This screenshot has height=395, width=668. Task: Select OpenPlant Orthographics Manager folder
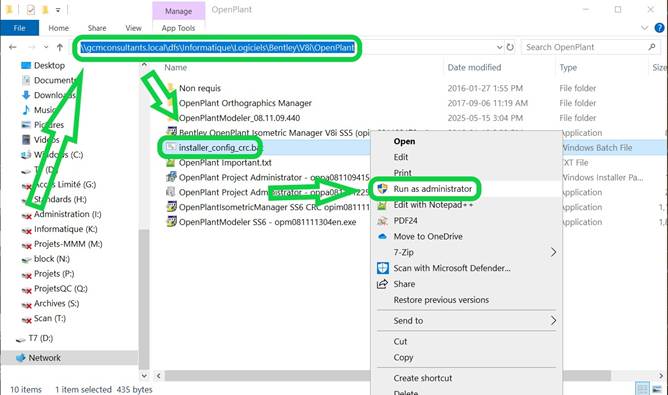coord(245,103)
